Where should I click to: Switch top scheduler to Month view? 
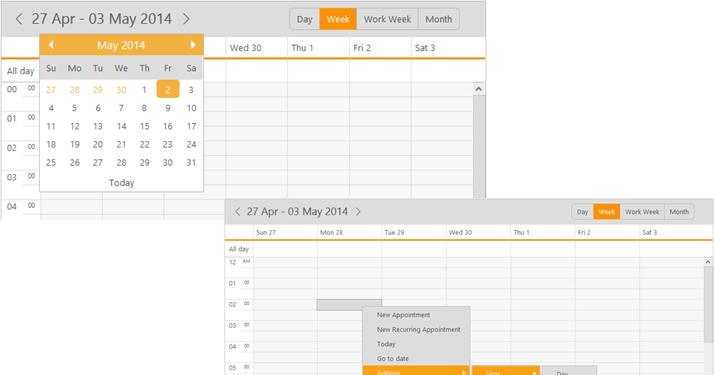coord(439,20)
